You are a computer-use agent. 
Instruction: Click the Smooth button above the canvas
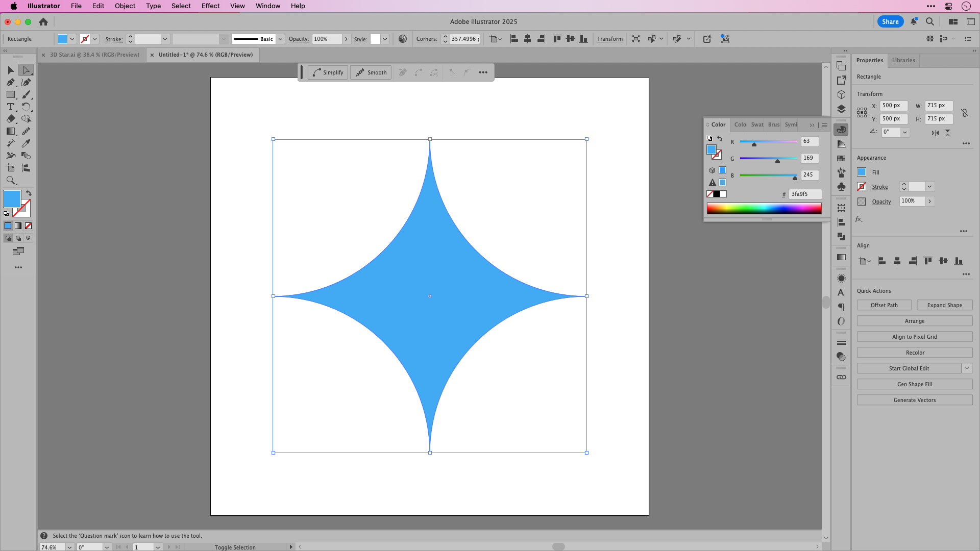pos(371,72)
